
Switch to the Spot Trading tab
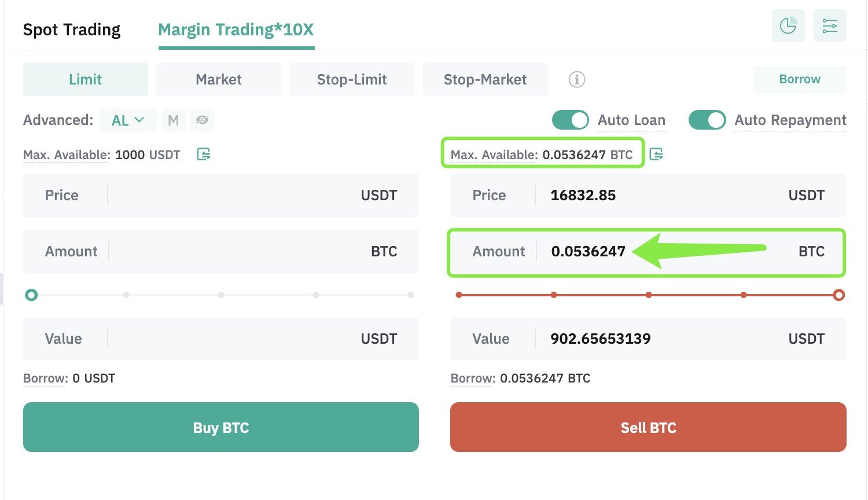point(72,30)
